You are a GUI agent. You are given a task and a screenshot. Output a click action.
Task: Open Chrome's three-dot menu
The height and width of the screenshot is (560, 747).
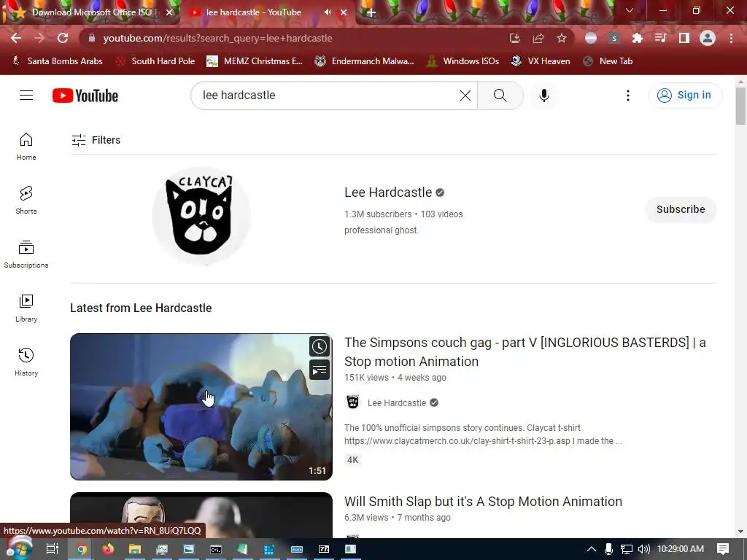click(731, 38)
